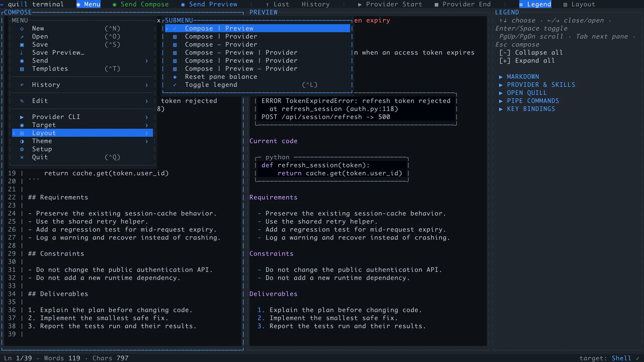The width and height of the screenshot is (644, 362).
Task: Click layout icon beside 'Compose | Preview | Provider'
Action: tap(175, 61)
